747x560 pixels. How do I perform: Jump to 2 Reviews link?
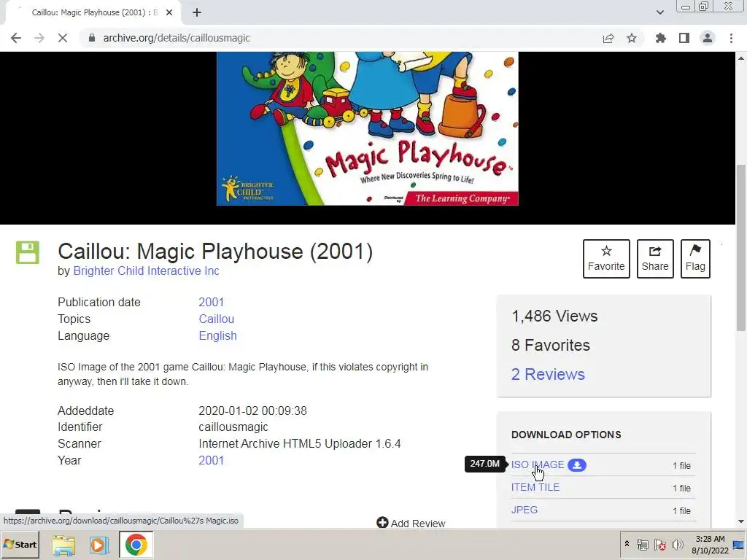(x=548, y=374)
